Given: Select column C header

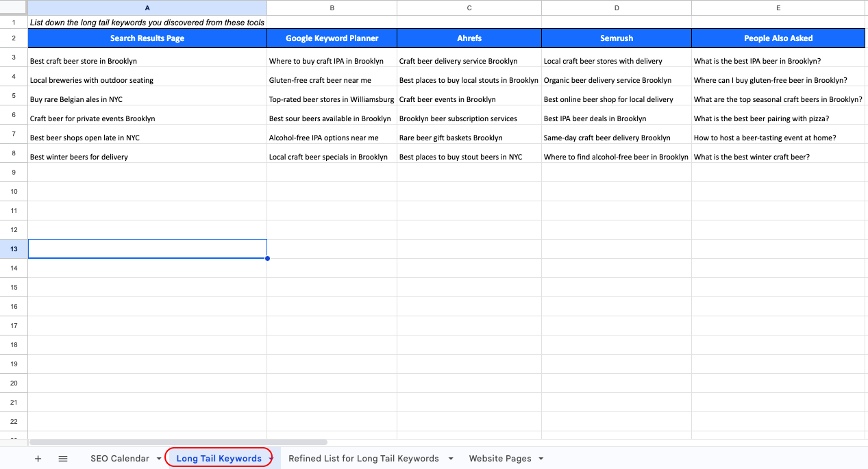Looking at the screenshot, I should [469, 8].
